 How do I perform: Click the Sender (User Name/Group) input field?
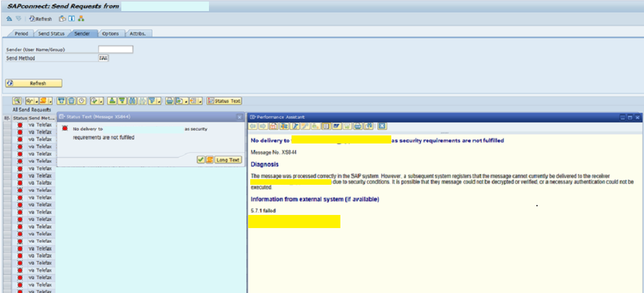point(115,49)
